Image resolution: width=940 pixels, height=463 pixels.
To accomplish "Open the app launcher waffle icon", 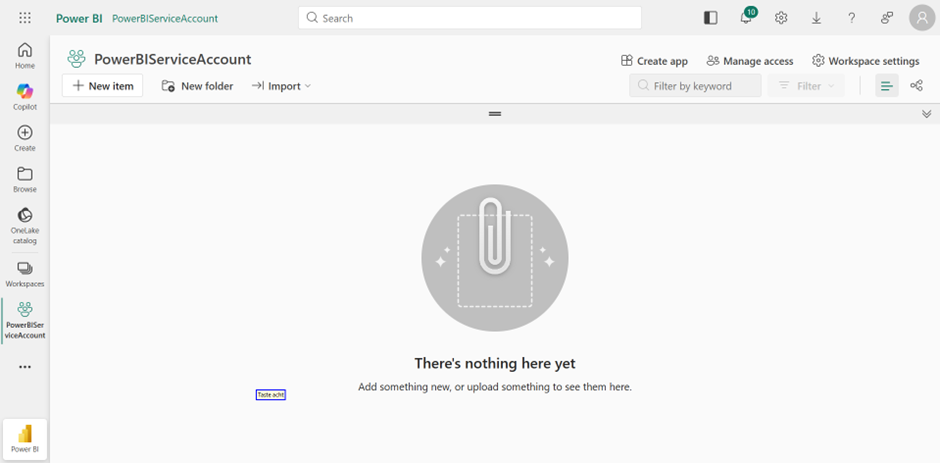I will [x=25, y=18].
